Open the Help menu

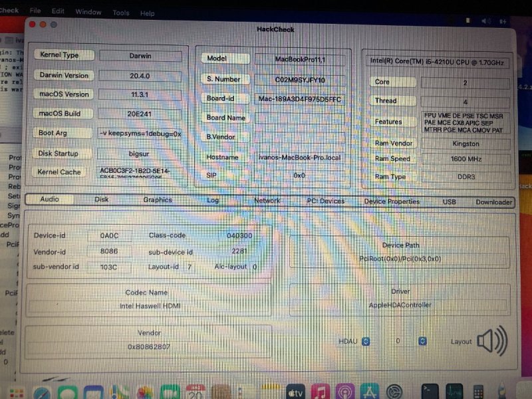click(147, 13)
